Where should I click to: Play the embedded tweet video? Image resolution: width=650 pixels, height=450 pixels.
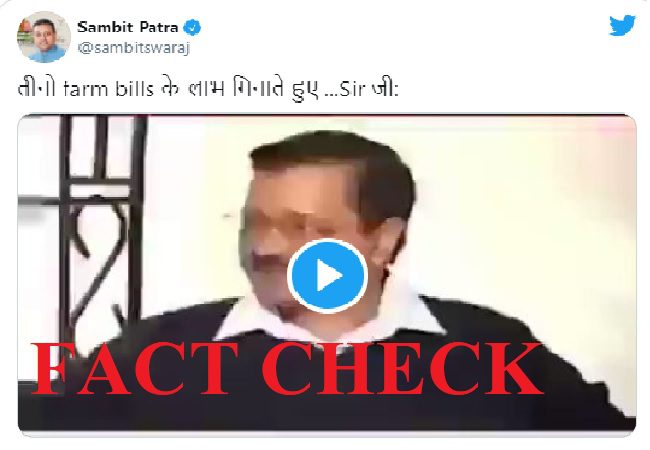(x=327, y=276)
